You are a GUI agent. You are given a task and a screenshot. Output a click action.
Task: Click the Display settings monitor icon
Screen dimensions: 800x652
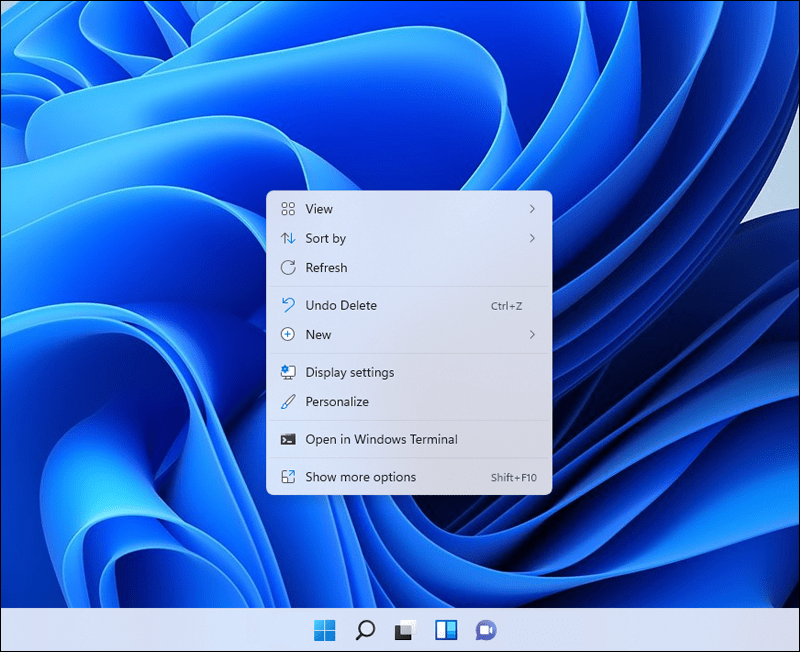click(288, 372)
